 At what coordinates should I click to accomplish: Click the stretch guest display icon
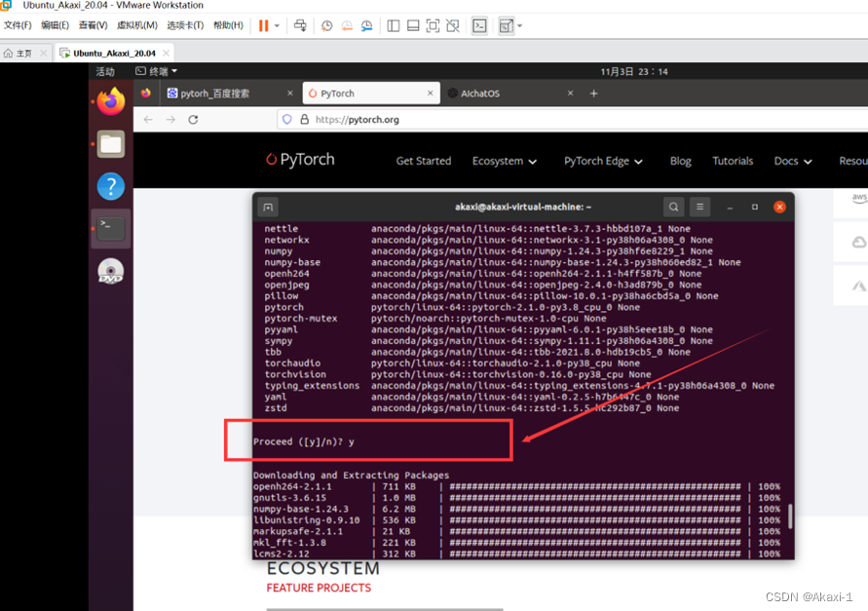pos(506,25)
